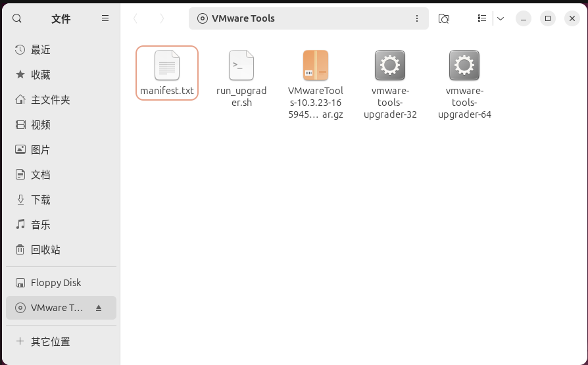Viewport: 588px width, 365px height.
Task: Maximize the file manager window
Action: click(x=548, y=18)
